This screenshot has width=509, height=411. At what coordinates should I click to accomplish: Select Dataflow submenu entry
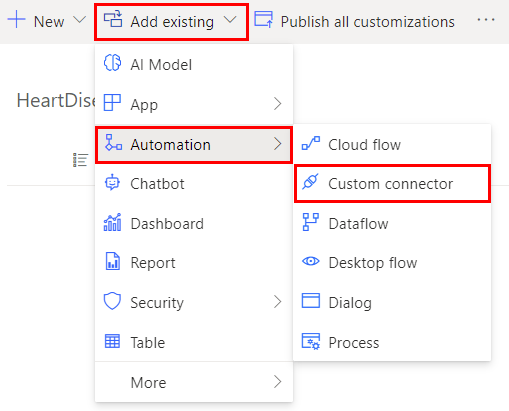tap(392, 223)
